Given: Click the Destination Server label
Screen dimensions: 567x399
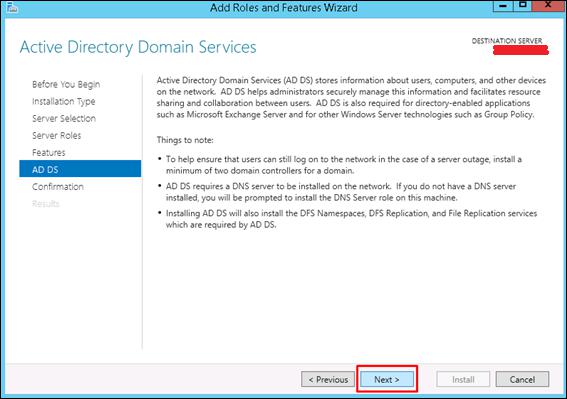Looking at the screenshot, I should click(x=507, y=41).
